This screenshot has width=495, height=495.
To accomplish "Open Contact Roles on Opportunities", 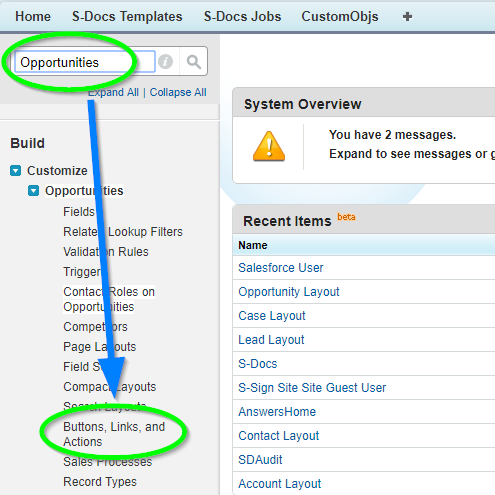I will pos(109,299).
